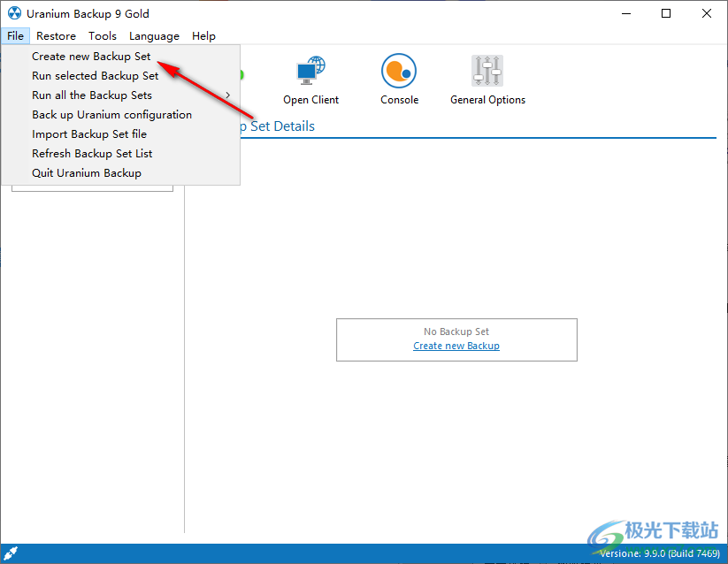Select Quit Uranium Backup
Viewport: 728px width, 564px height.
[x=120, y=173]
